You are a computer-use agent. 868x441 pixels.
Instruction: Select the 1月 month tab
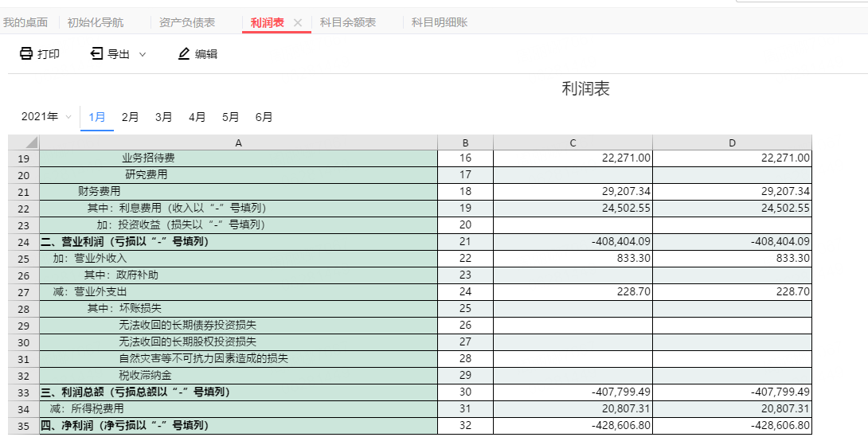[97, 117]
